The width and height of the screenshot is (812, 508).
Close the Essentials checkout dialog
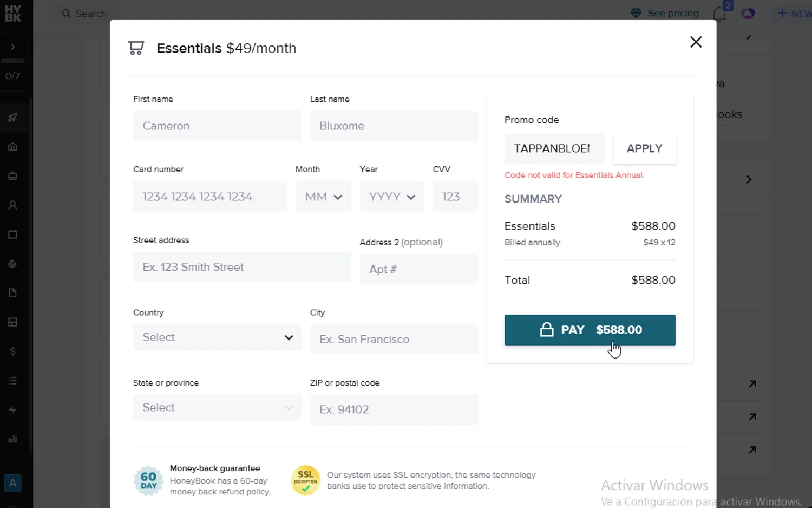[x=696, y=42]
